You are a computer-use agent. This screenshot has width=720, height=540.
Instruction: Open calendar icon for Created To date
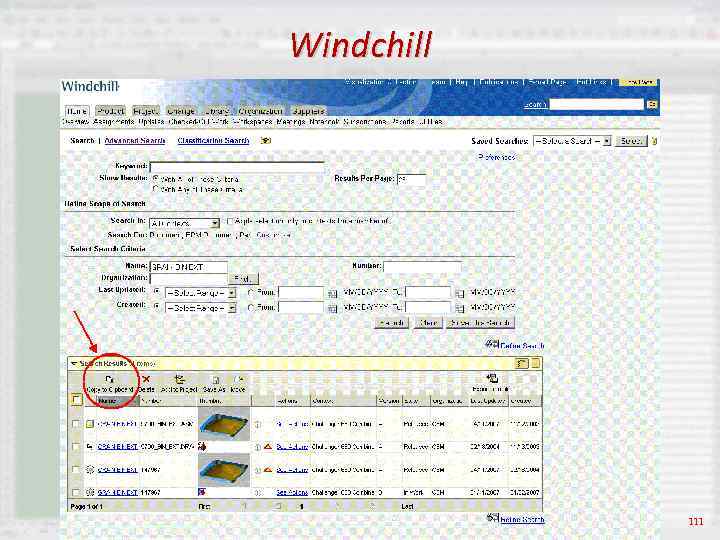click(x=459, y=308)
